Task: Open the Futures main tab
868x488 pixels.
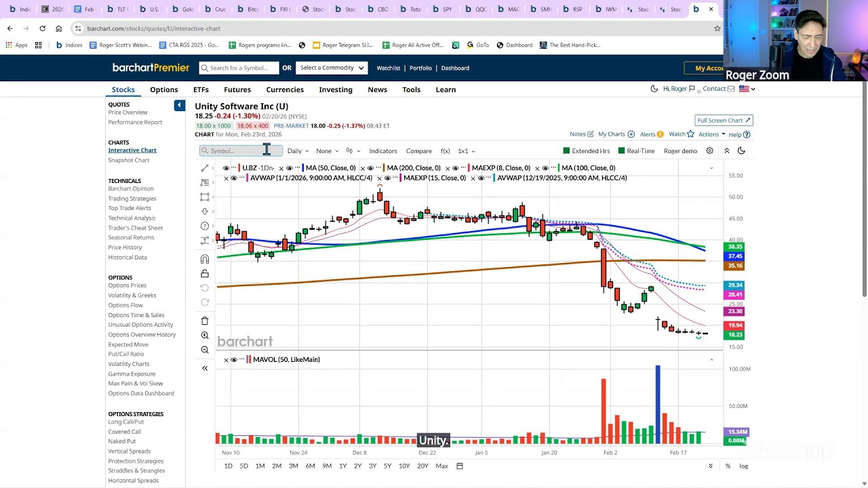Action: 237,89
